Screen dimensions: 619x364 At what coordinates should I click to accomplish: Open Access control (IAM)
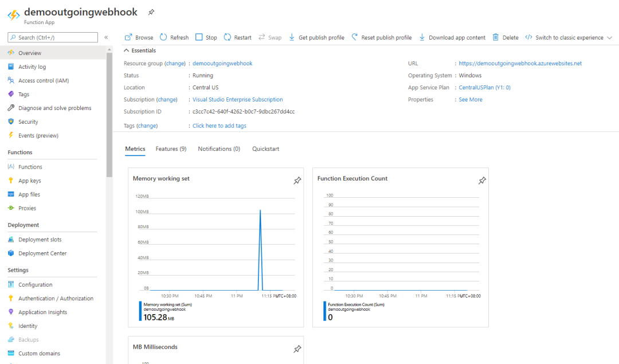pyautogui.click(x=53, y=80)
